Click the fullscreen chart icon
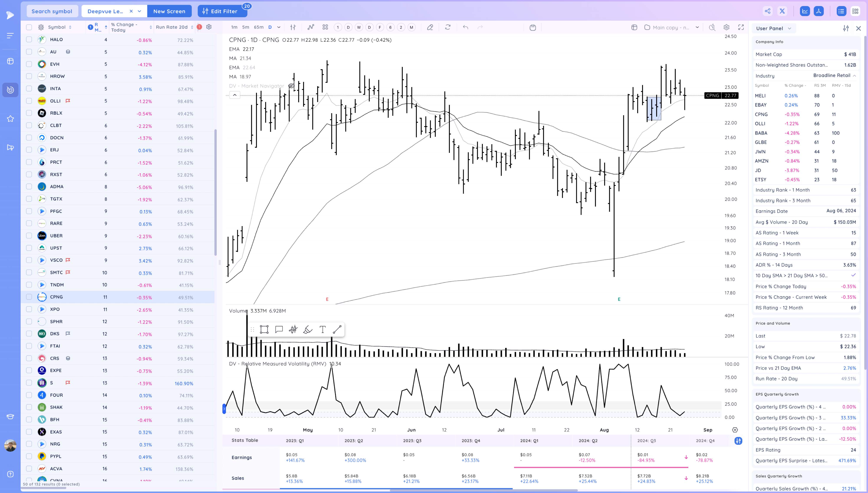Viewport: 868px width, 493px height. (741, 27)
